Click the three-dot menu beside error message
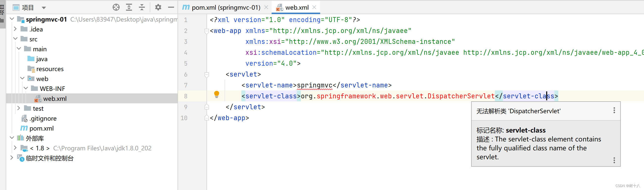This screenshot has width=644, height=190. pyautogui.click(x=614, y=110)
